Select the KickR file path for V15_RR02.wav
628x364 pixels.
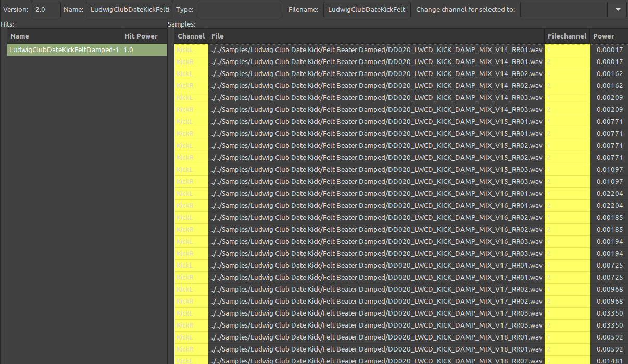pyautogui.click(x=376, y=158)
